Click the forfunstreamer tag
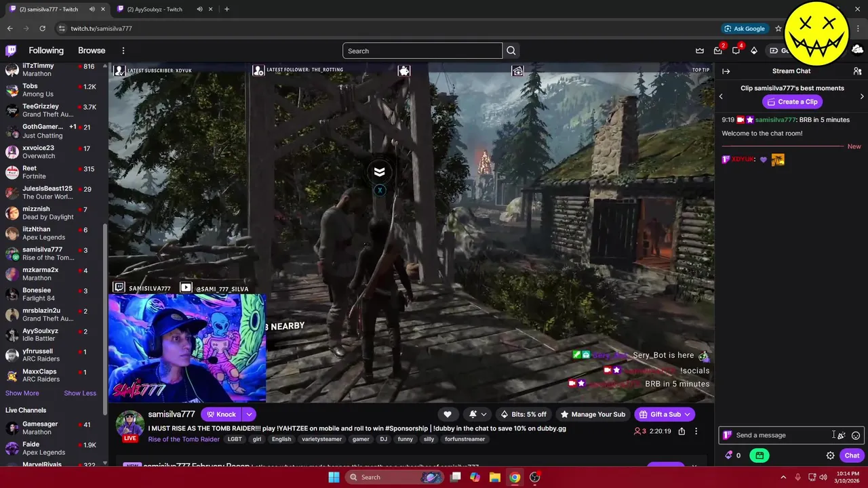The image size is (868, 488). click(x=465, y=439)
